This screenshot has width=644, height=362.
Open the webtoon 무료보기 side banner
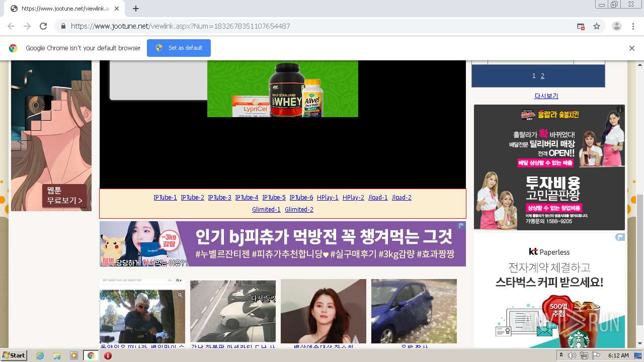pyautogui.click(x=51, y=136)
